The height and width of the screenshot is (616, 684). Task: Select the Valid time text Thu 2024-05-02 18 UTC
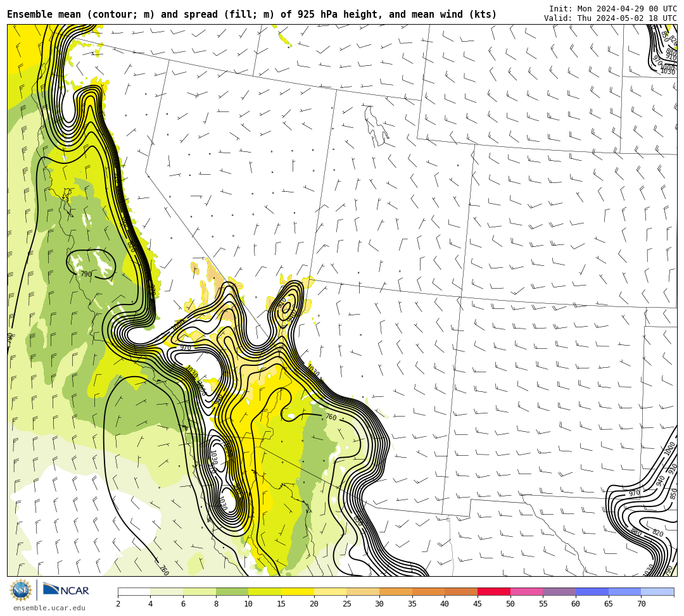611,18
